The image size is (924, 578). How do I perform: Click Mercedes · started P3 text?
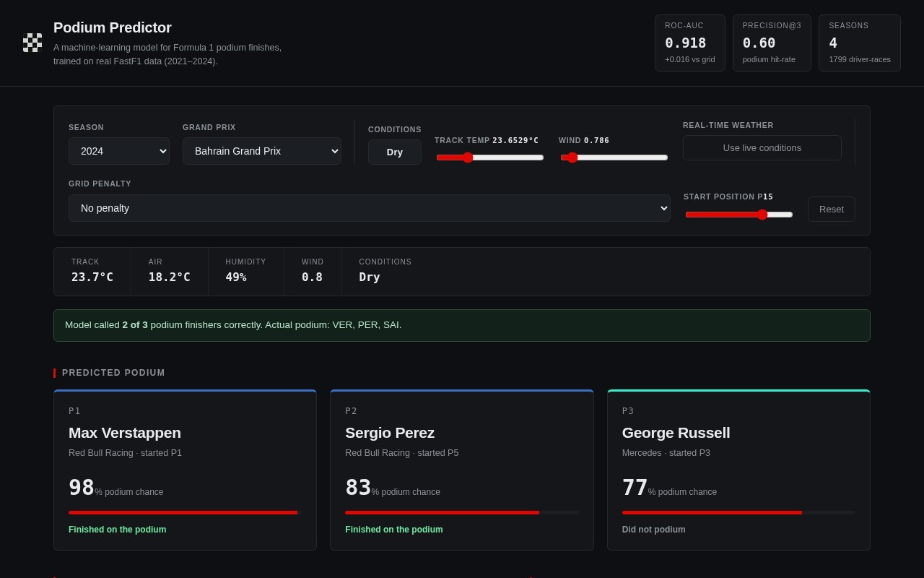pyautogui.click(x=666, y=453)
